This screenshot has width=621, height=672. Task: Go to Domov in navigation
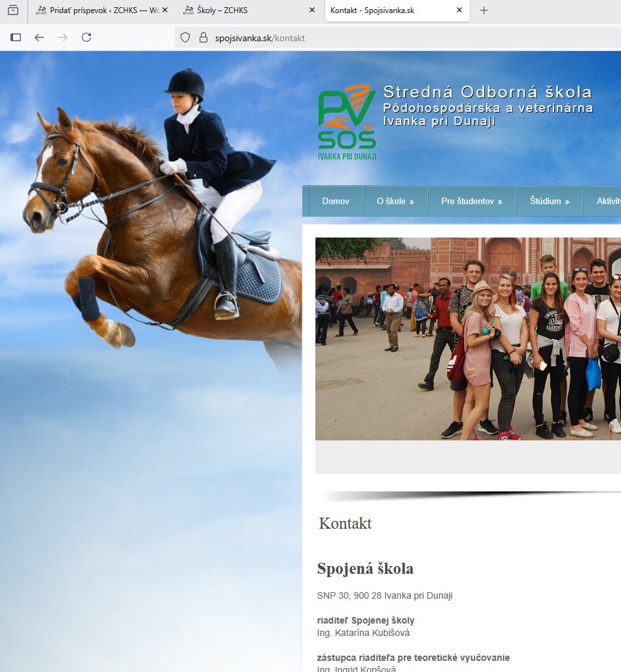(336, 202)
